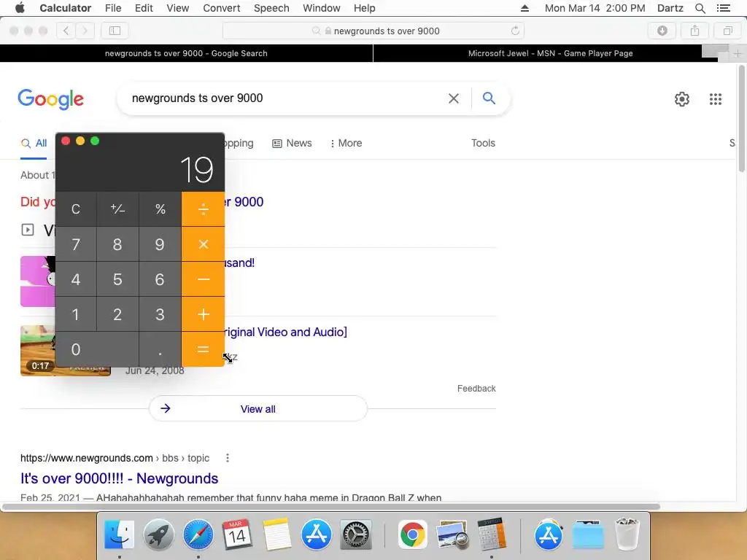This screenshot has height=560, width=747.
Task: Click the calculator minus key
Action: [203, 279]
